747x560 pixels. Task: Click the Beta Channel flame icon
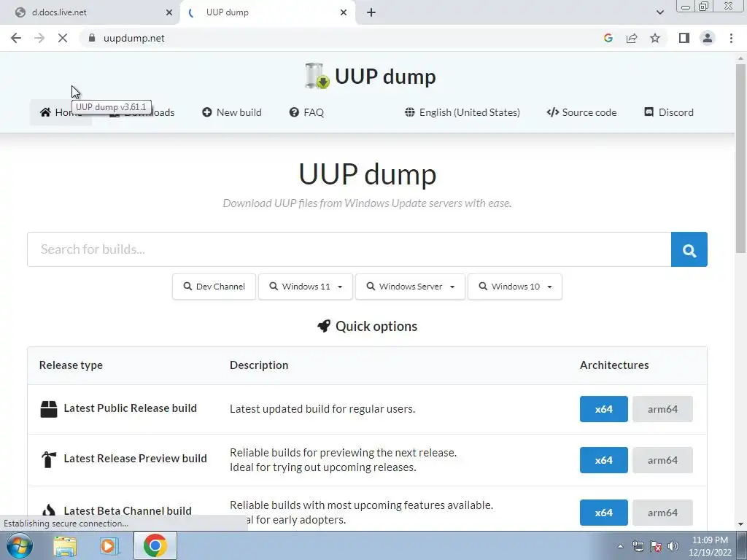click(49, 510)
